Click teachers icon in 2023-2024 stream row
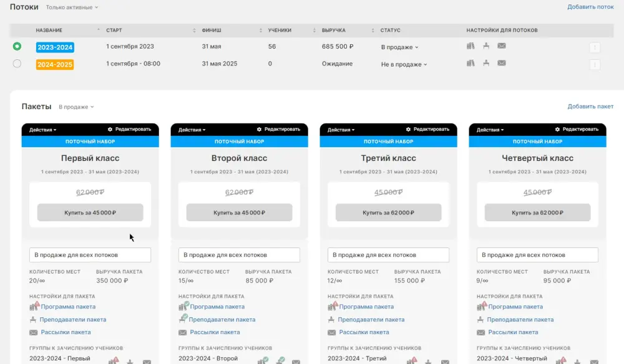Viewport: 624px width, 364px height. (486, 46)
